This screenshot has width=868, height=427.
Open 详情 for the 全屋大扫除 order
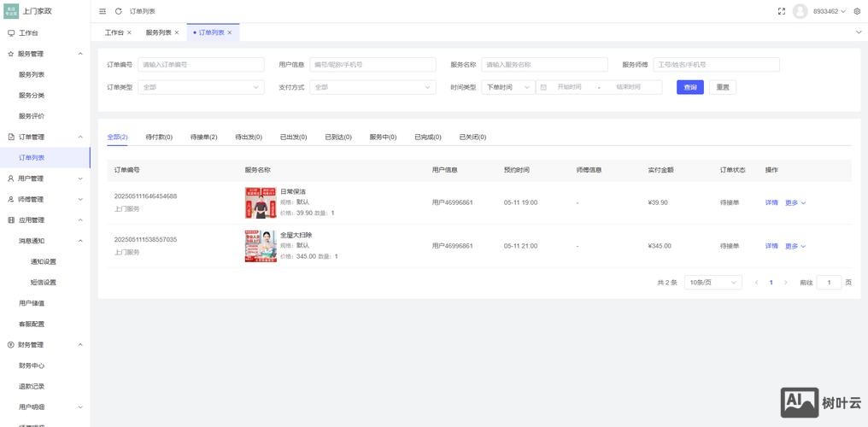[x=771, y=246]
